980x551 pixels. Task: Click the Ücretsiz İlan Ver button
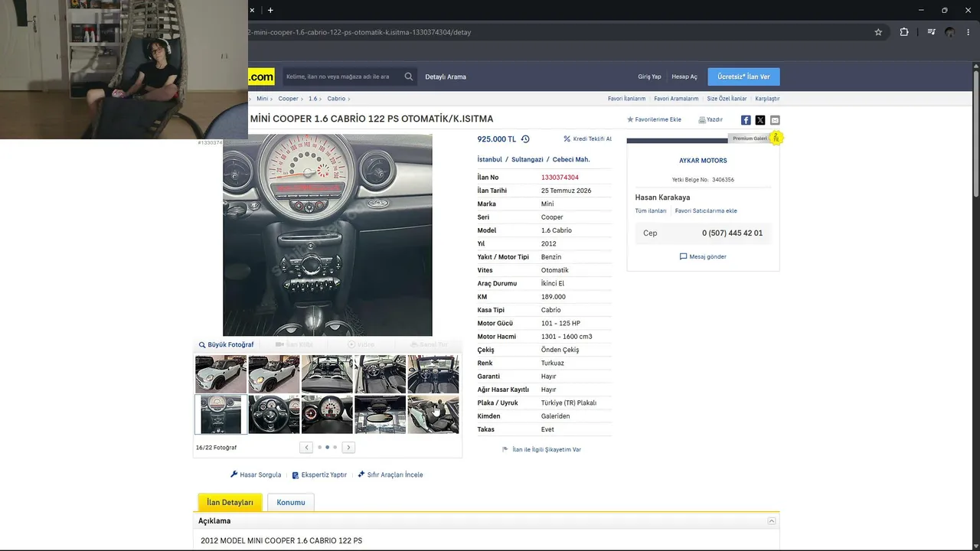tap(743, 77)
